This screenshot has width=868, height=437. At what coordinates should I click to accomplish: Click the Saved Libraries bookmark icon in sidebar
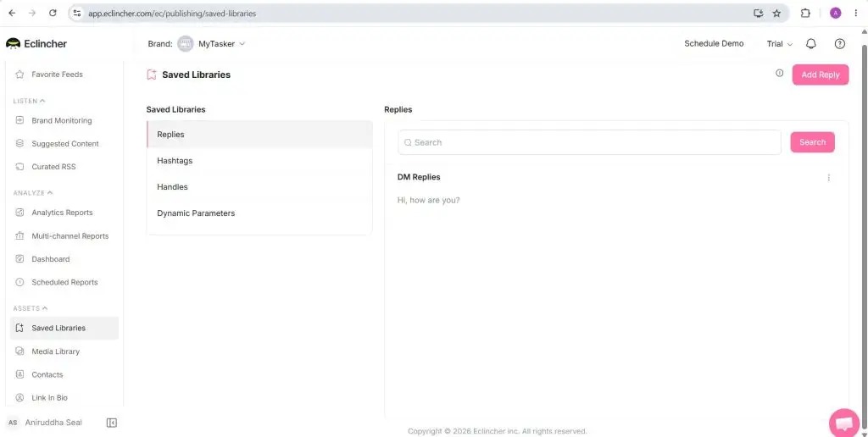(x=20, y=328)
